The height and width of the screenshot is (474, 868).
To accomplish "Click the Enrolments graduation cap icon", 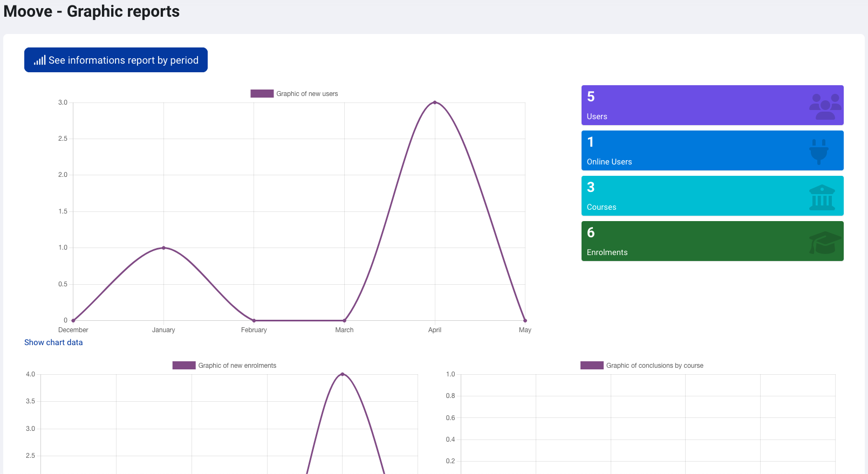I will [x=825, y=243].
